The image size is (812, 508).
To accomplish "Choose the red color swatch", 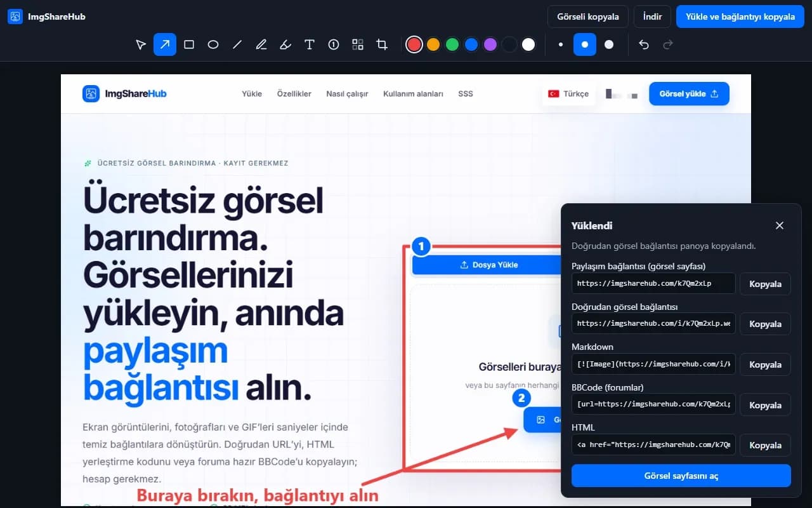I will tap(414, 44).
